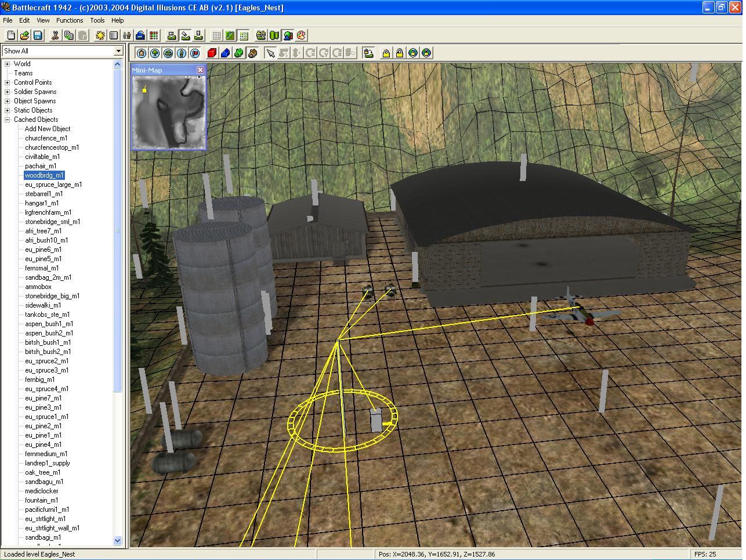Select the Teams tree item

coord(23,73)
